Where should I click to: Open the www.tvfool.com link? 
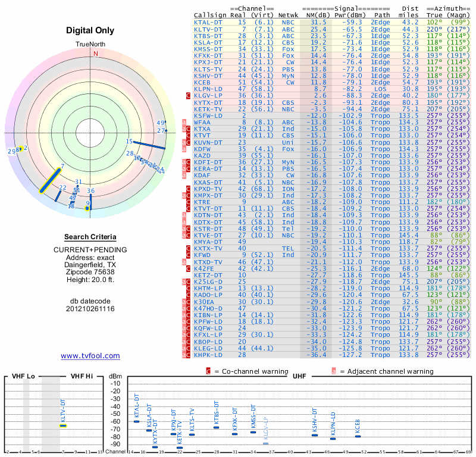point(90,356)
